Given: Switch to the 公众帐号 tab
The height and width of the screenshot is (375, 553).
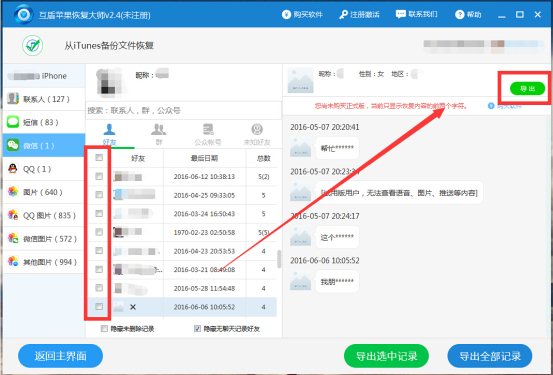Looking at the screenshot, I should (x=208, y=135).
